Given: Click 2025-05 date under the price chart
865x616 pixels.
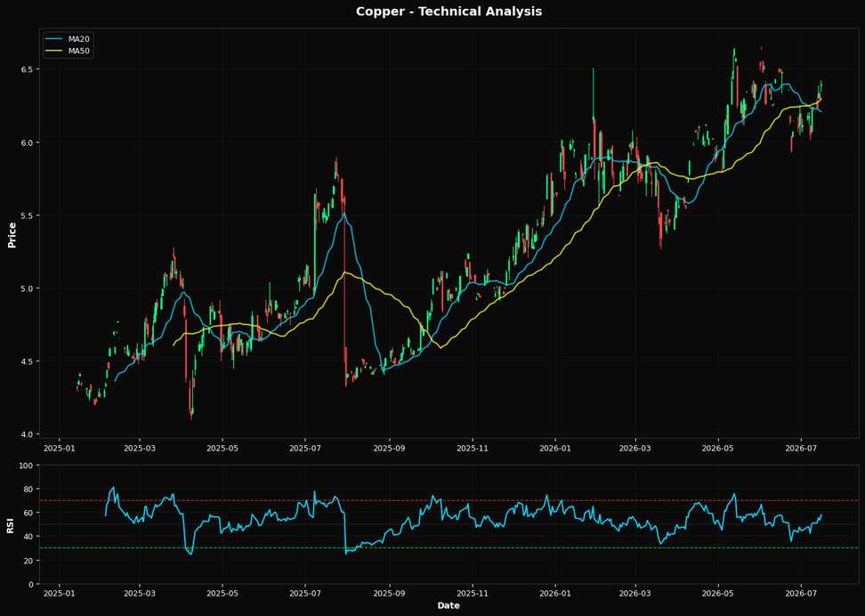Looking at the screenshot, I should pyautogui.click(x=222, y=449).
